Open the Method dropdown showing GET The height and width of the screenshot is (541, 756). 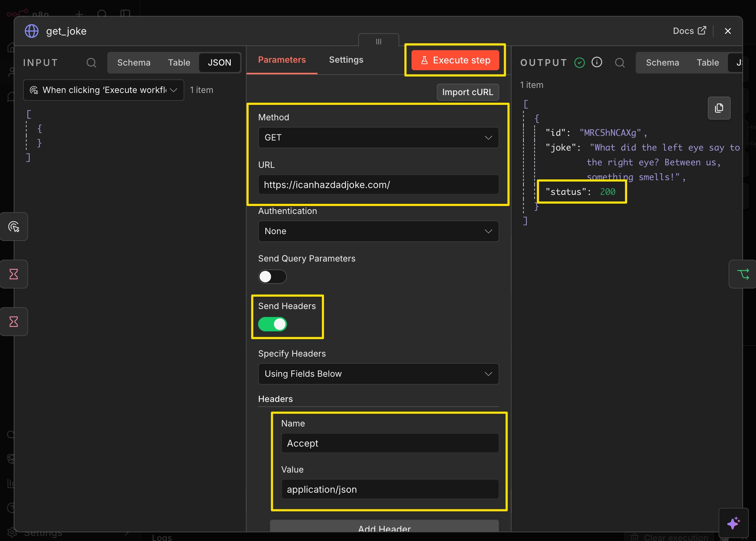378,137
